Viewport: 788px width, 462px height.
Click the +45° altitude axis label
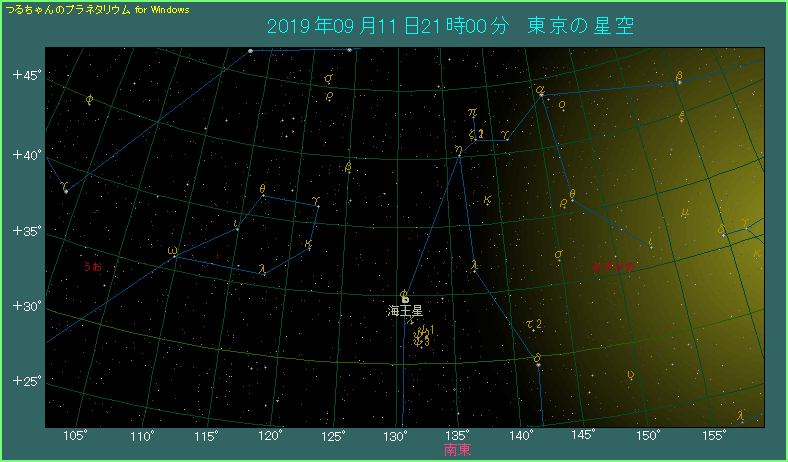pyautogui.click(x=25, y=76)
